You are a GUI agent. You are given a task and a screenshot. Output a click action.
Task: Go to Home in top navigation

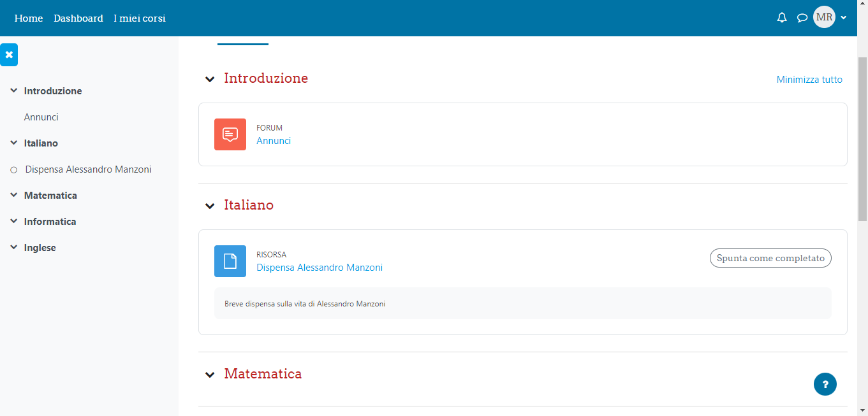pos(29,18)
